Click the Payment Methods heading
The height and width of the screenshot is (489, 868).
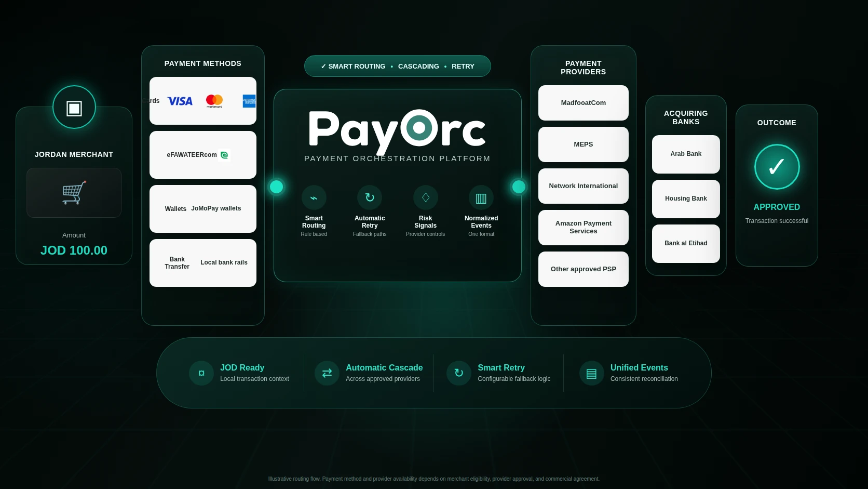(203, 63)
